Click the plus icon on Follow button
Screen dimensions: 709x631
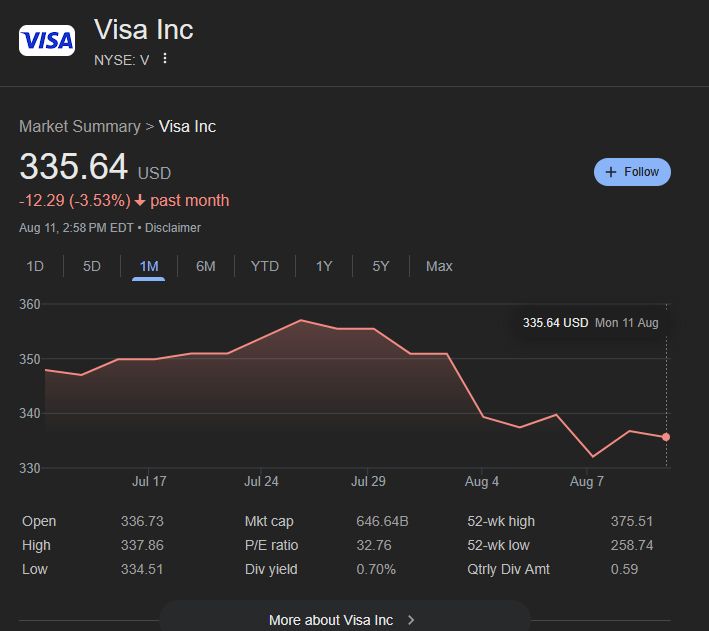pos(611,172)
